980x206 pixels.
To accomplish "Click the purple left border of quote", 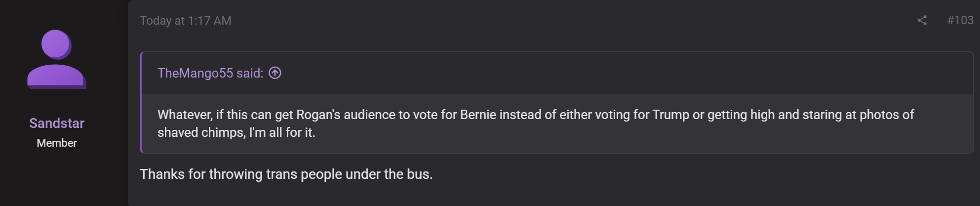I will pos(141,102).
